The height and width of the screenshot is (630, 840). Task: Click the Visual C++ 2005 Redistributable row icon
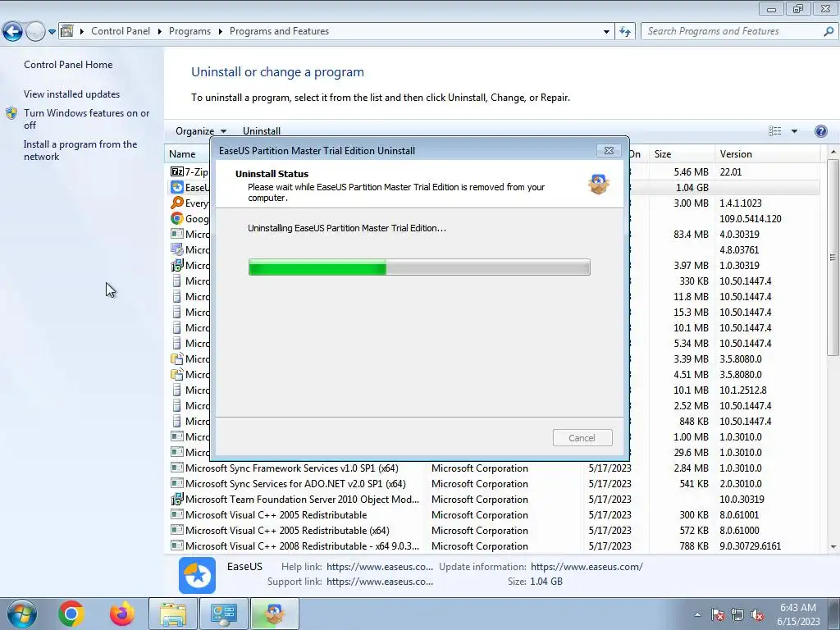click(177, 515)
